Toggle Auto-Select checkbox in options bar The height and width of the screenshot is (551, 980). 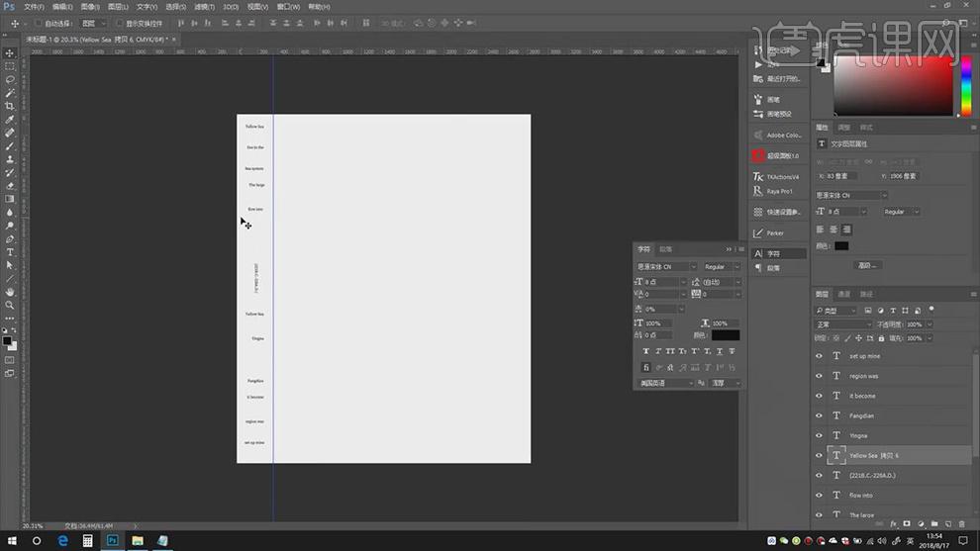(x=39, y=23)
